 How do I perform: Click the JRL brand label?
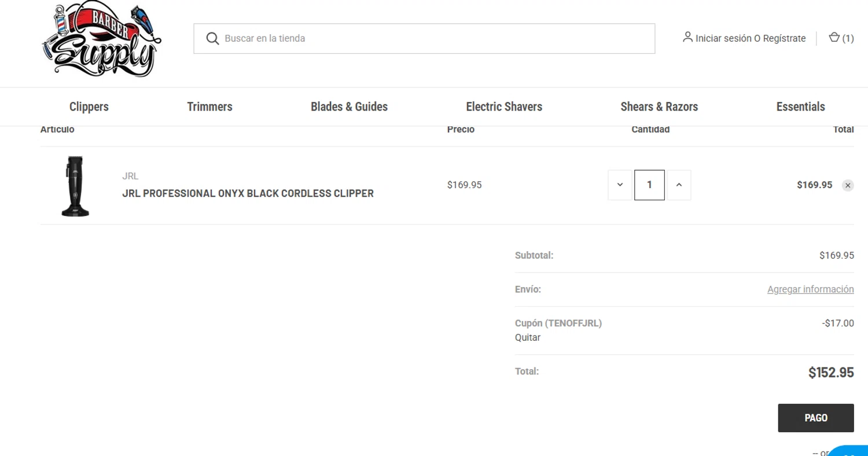(x=130, y=176)
